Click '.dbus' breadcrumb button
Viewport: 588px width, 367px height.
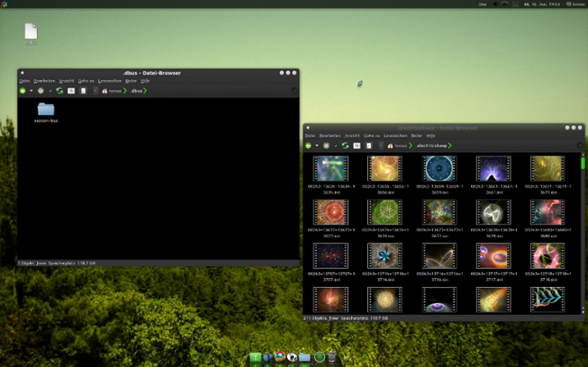click(x=139, y=91)
